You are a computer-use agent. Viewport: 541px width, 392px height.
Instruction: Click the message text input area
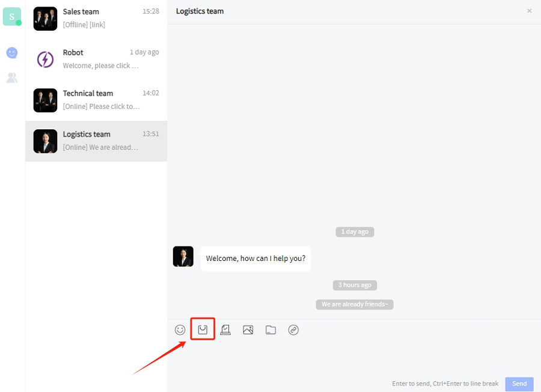pos(353,358)
